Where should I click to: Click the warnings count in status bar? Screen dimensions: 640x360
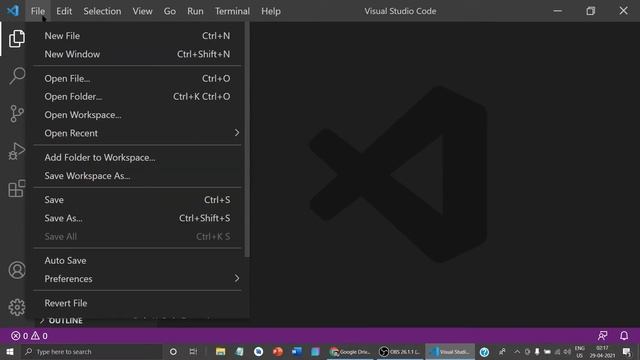pyautogui.click(x=40, y=336)
